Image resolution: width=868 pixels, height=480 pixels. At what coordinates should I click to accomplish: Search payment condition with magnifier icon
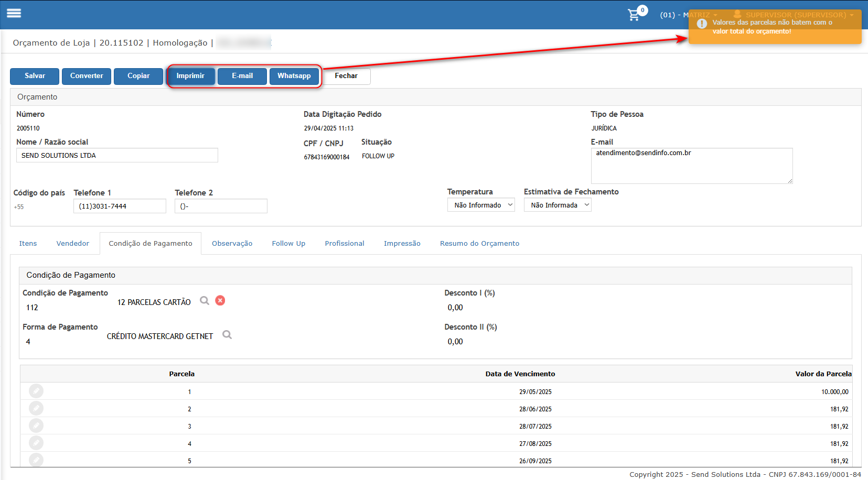click(205, 300)
